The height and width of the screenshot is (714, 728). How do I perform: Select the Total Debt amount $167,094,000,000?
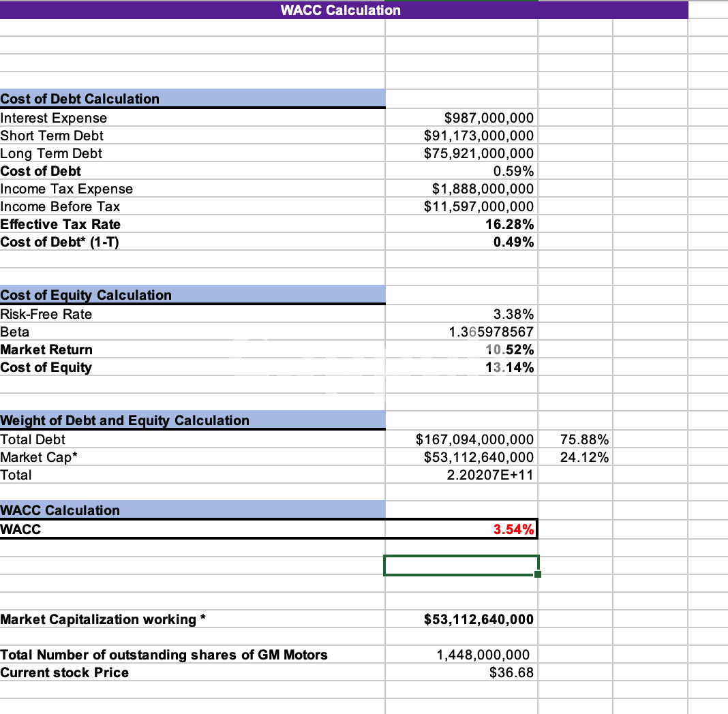coord(474,439)
